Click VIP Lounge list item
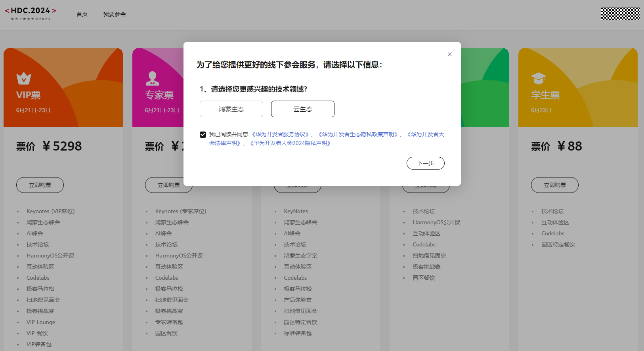The image size is (644, 351). pyautogui.click(x=41, y=322)
